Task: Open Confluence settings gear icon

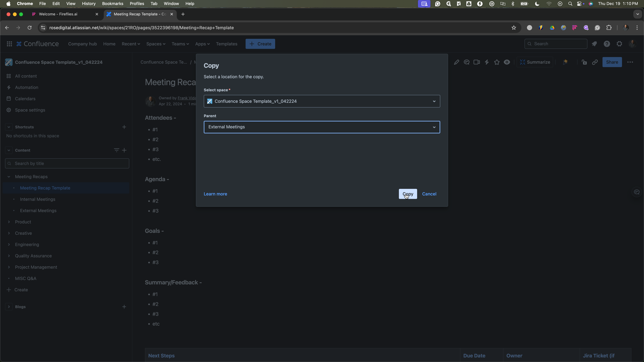Action: click(x=619, y=44)
